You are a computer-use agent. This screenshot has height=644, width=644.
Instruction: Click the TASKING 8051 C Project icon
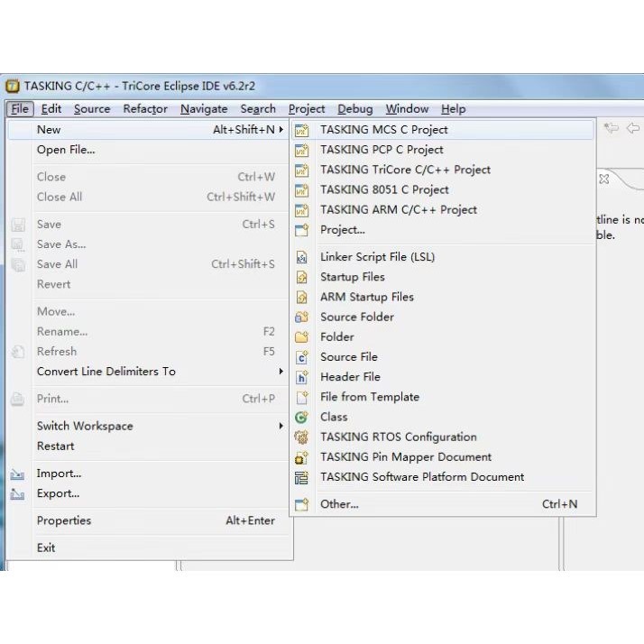[301, 190]
